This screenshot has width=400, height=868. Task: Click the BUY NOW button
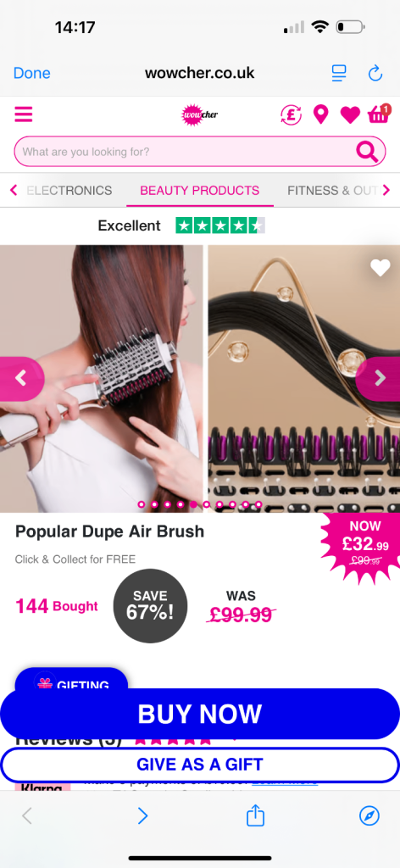[200, 714]
